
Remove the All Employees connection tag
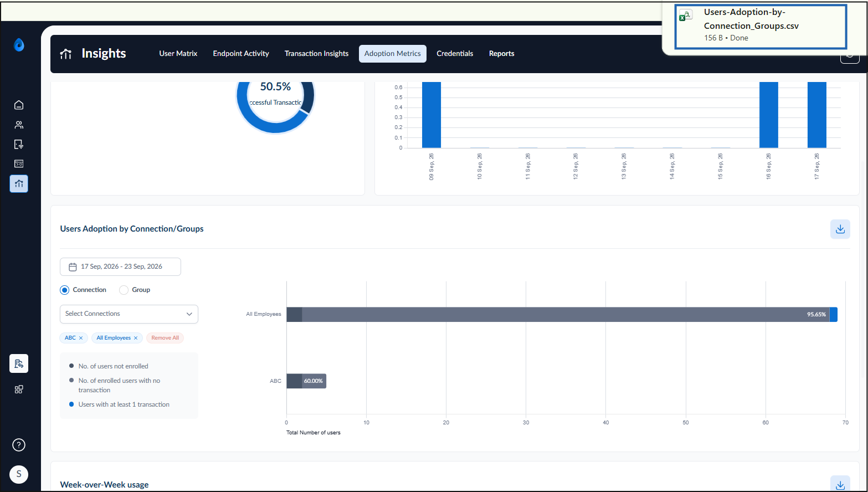click(136, 338)
